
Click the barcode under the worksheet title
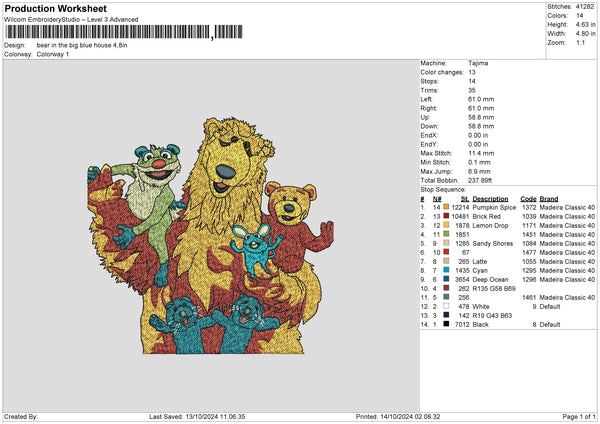pos(123,32)
